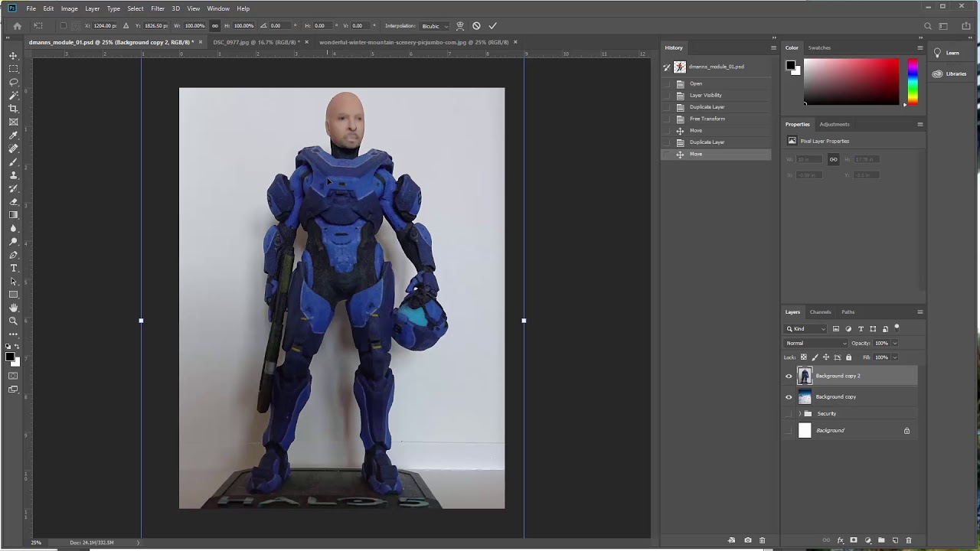Open the Layers panel menu
The image size is (980, 551).
tap(920, 312)
